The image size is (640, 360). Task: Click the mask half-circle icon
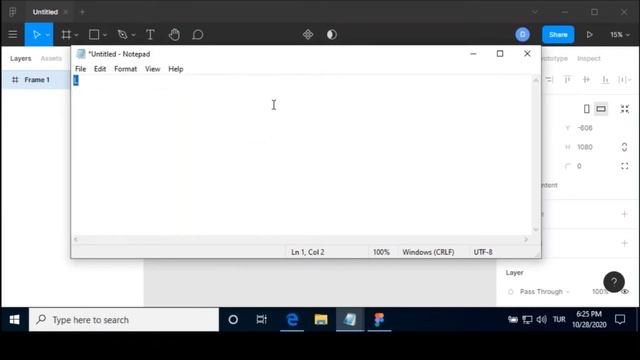point(331,35)
